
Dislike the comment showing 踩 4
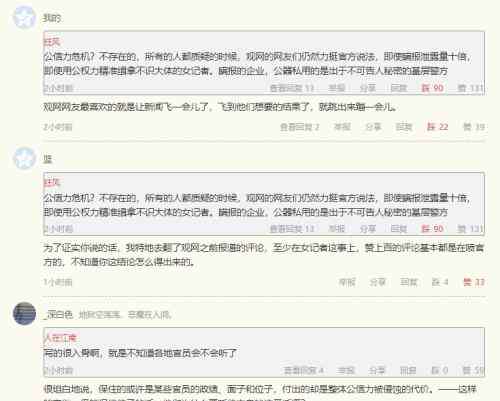point(440,282)
